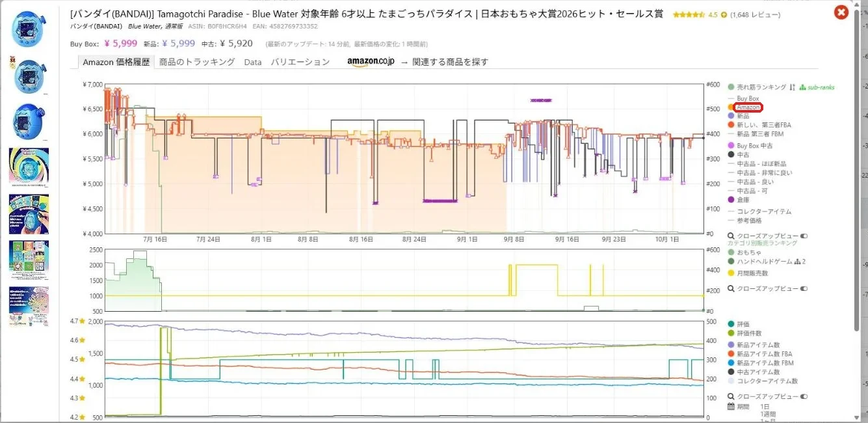Open the 1,648 レビュー link
Image resolution: width=868 pixels, height=423 pixels.
(x=755, y=15)
